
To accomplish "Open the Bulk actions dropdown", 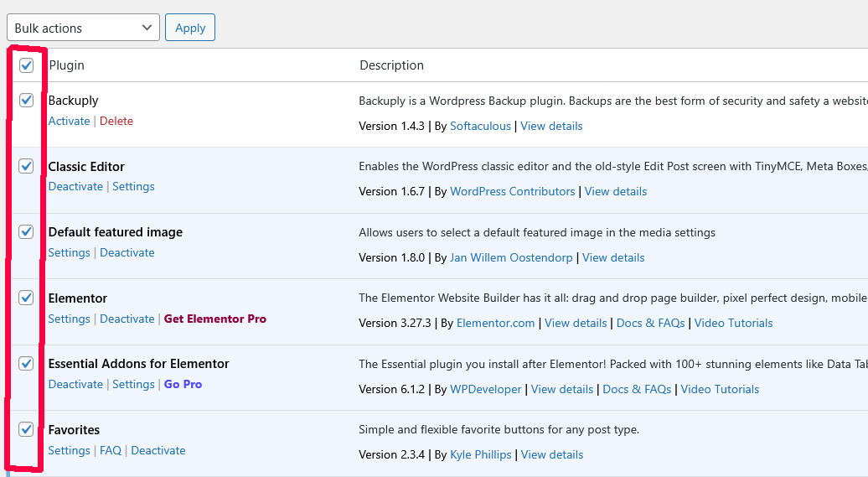I will coord(83,28).
